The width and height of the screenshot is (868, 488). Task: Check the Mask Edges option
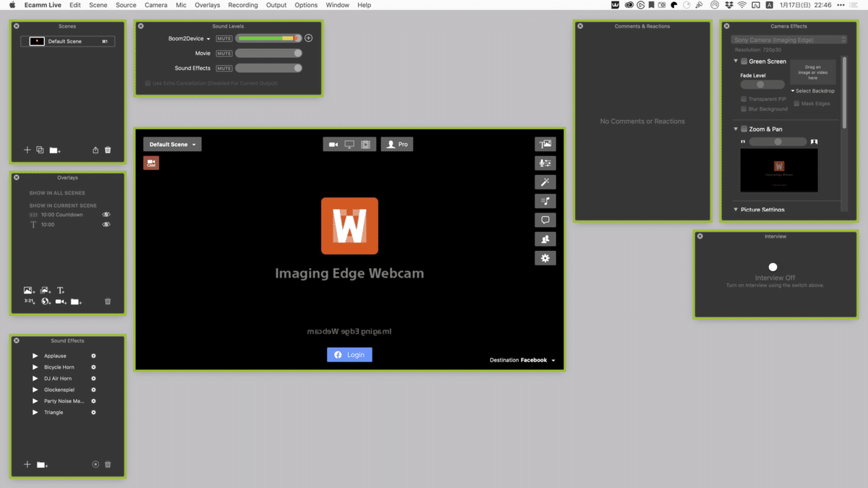(796, 103)
